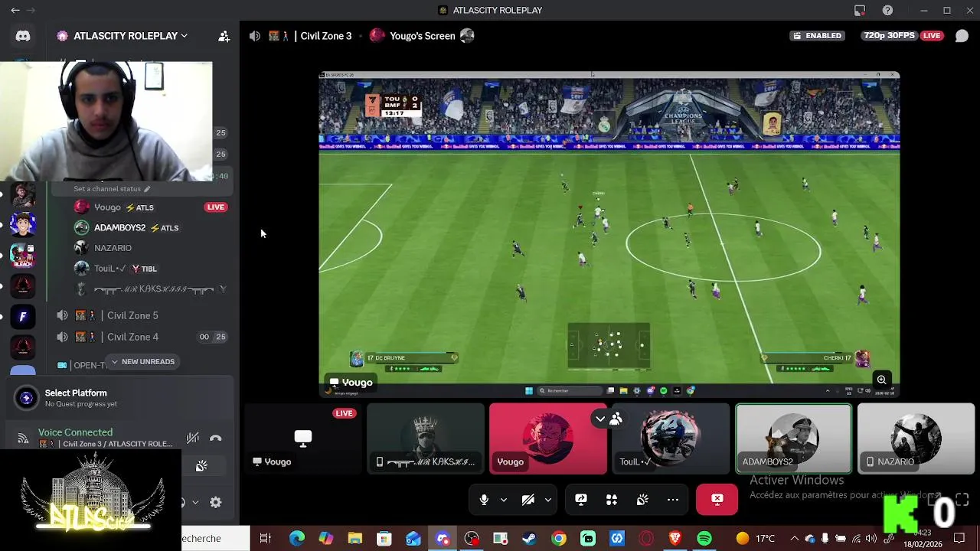This screenshot has width=980, height=551.
Task: Open more options ellipsis in call controls
Action: [x=672, y=500]
